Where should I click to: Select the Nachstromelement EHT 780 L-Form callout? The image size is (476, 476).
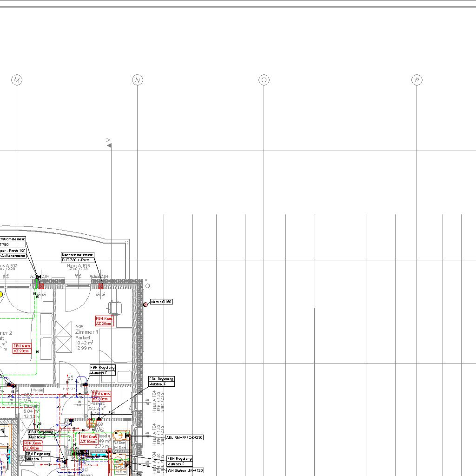(x=78, y=258)
